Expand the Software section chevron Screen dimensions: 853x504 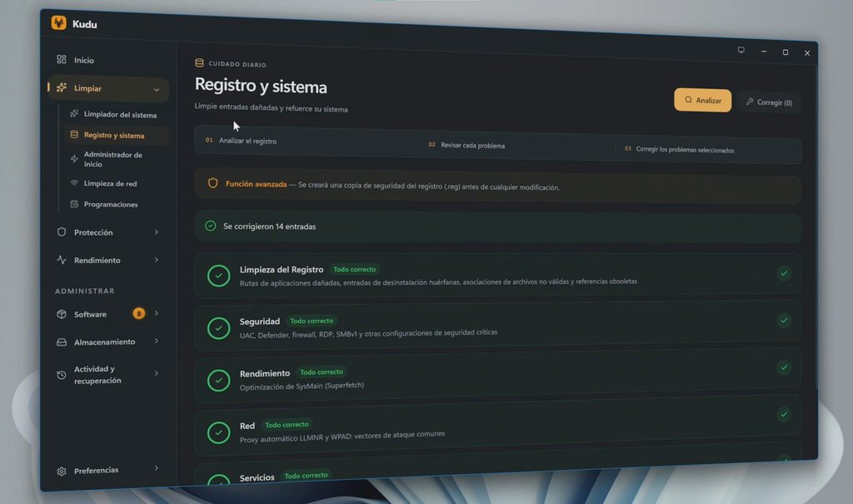(x=156, y=313)
